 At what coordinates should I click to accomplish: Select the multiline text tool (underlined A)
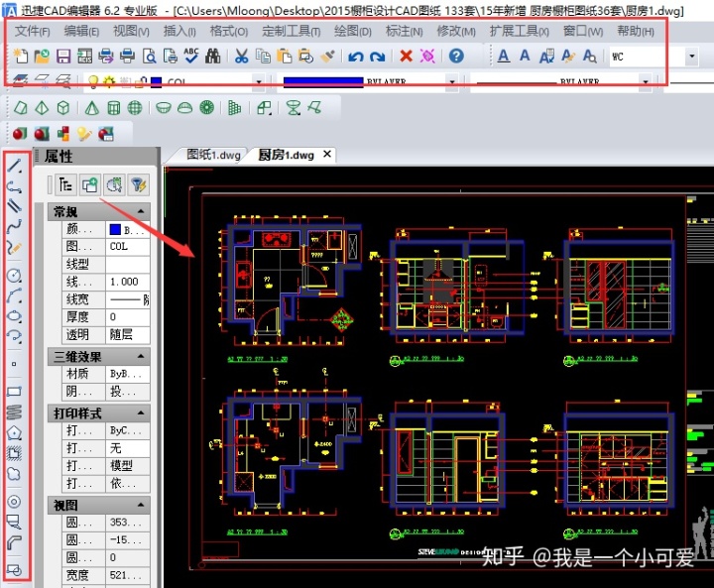503,56
